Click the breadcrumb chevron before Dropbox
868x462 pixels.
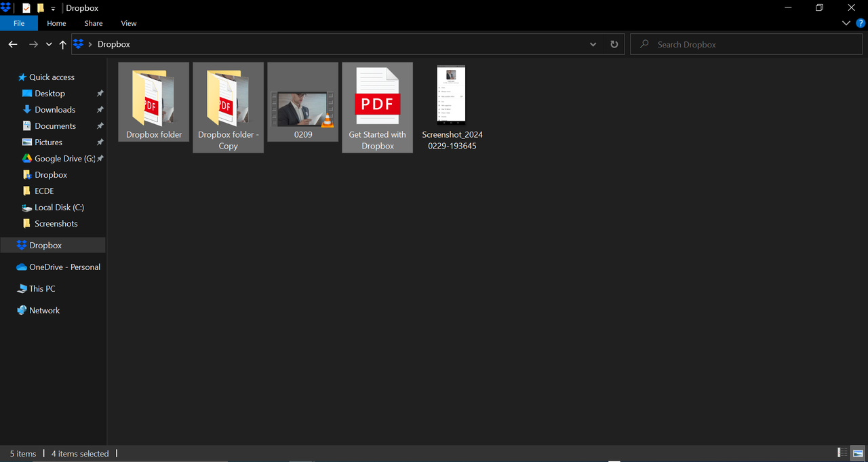tap(90, 44)
